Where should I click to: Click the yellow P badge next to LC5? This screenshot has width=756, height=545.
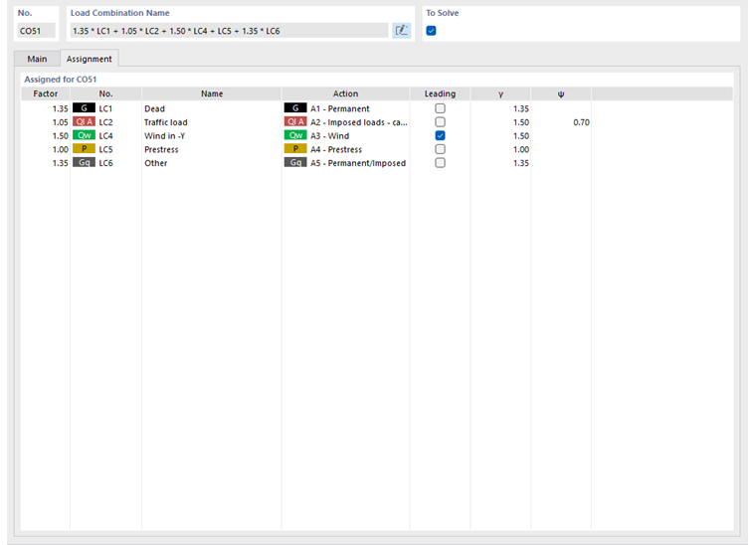point(84,148)
